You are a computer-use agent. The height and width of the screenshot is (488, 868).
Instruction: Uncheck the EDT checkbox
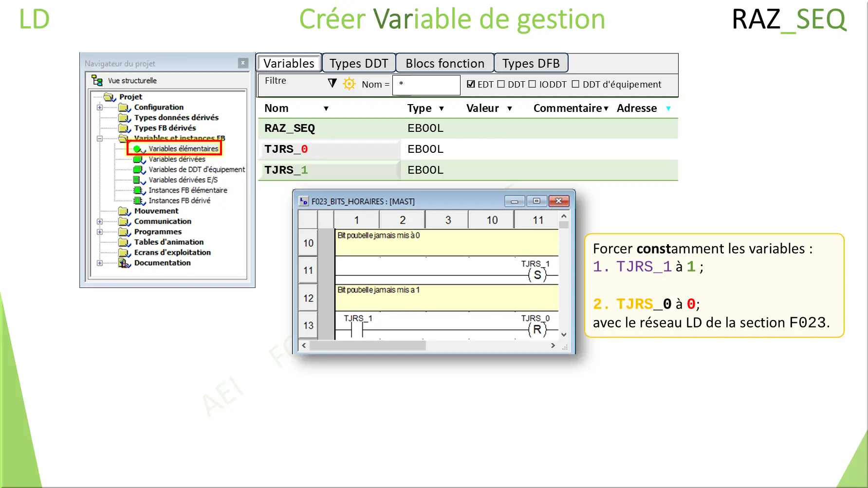click(470, 84)
